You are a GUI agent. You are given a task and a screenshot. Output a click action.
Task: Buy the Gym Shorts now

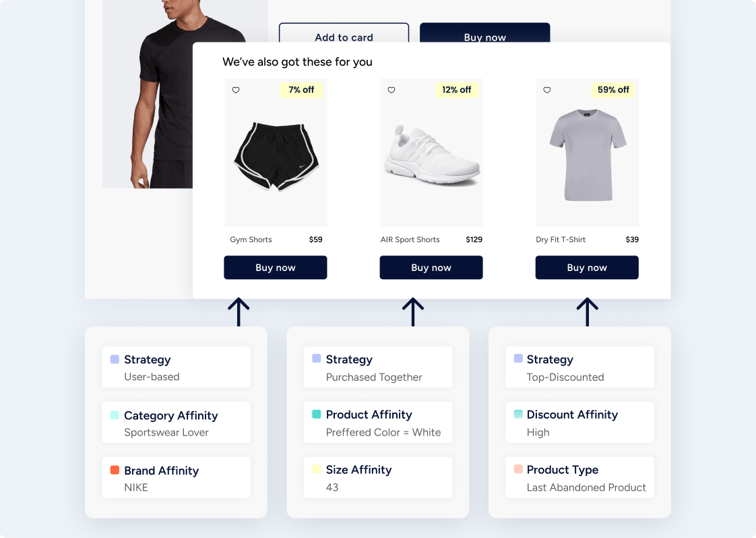coord(276,267)
